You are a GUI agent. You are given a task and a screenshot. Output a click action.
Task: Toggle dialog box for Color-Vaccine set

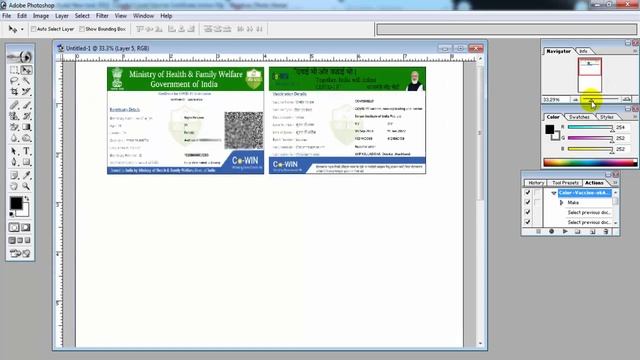pyautogui.click(x=538, y=193)
